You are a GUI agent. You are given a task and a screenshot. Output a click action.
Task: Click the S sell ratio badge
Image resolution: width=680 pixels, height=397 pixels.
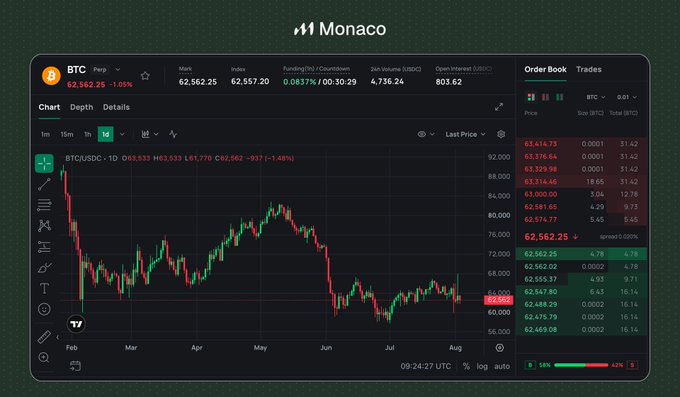coord(632,365)
